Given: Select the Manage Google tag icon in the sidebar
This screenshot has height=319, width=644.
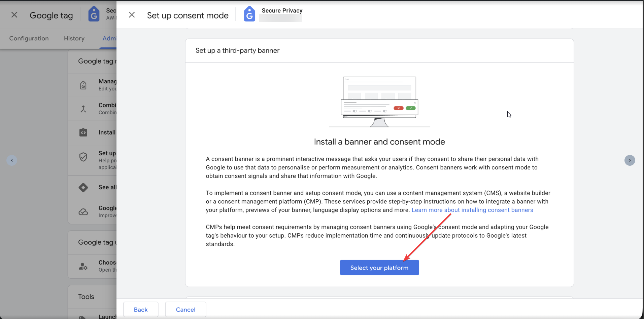Looking at the screenshot, I should point(83,85).
